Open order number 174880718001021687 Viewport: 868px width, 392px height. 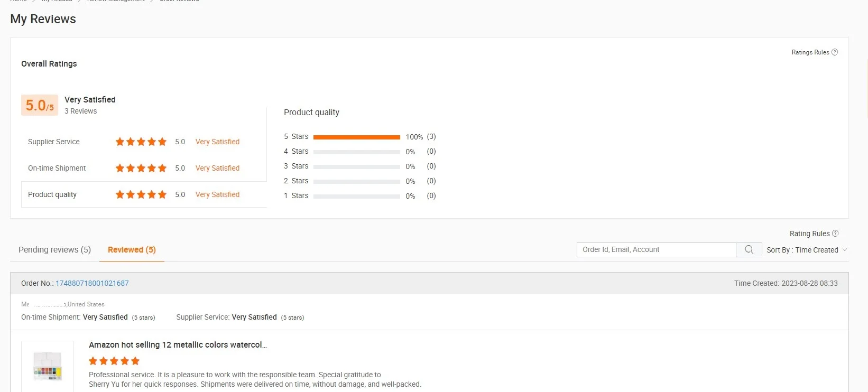click(x=92, y=284)
